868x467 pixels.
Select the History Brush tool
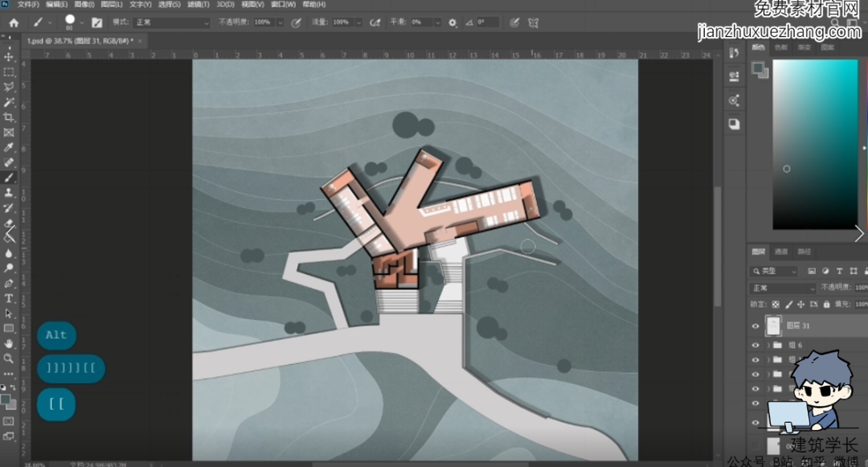[x=9, y=207]
